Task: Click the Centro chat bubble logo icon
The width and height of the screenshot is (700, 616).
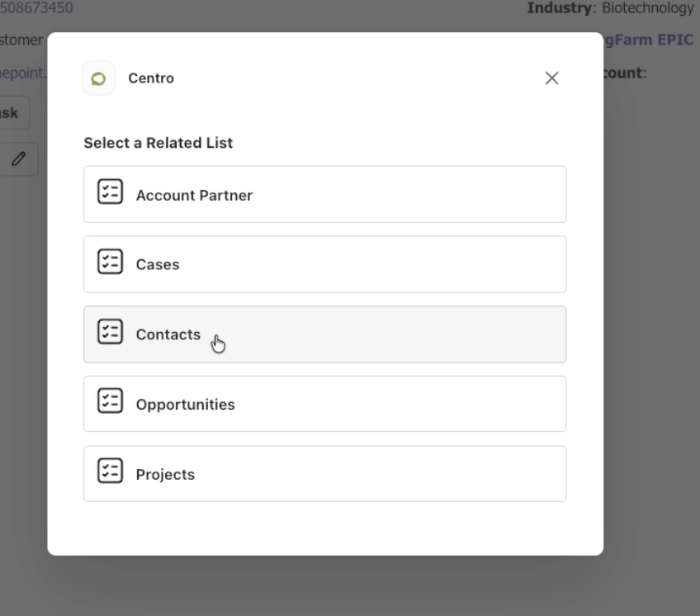Action: point(98,78)
